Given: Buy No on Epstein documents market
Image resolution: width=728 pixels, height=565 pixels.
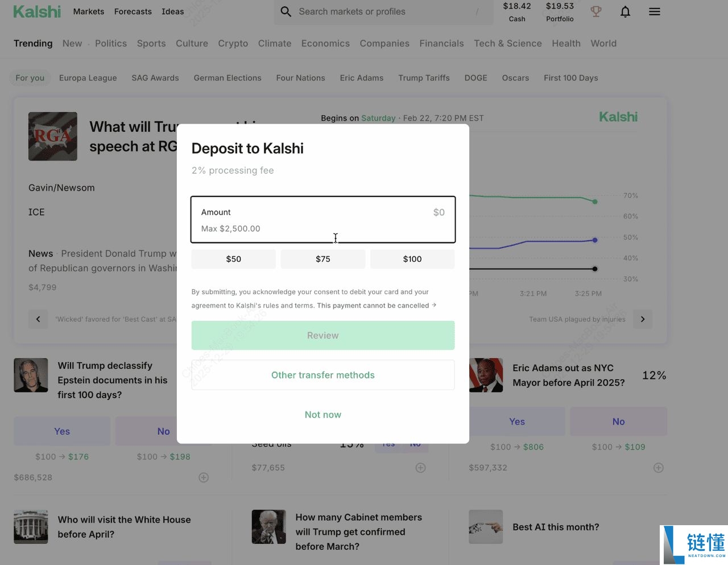Looking at the screenshot, I should coord(164,431).
